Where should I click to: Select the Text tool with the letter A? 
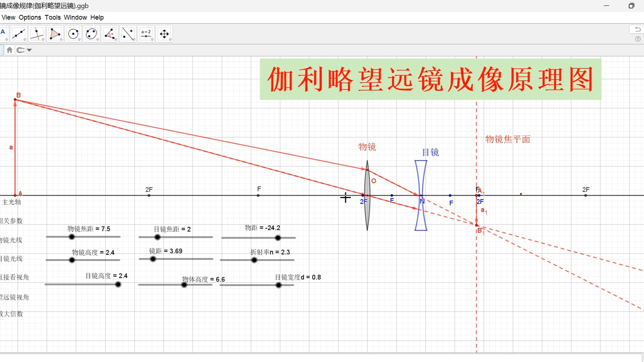point(3,34)
